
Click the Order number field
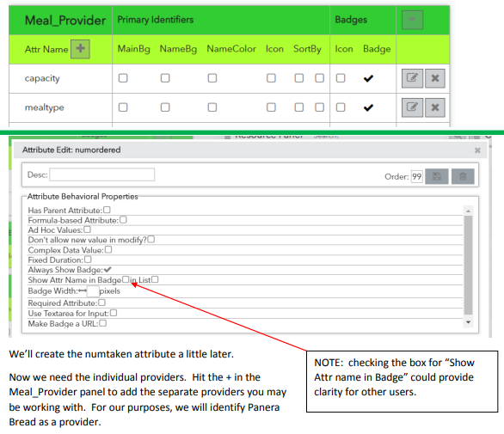point(416,176)
